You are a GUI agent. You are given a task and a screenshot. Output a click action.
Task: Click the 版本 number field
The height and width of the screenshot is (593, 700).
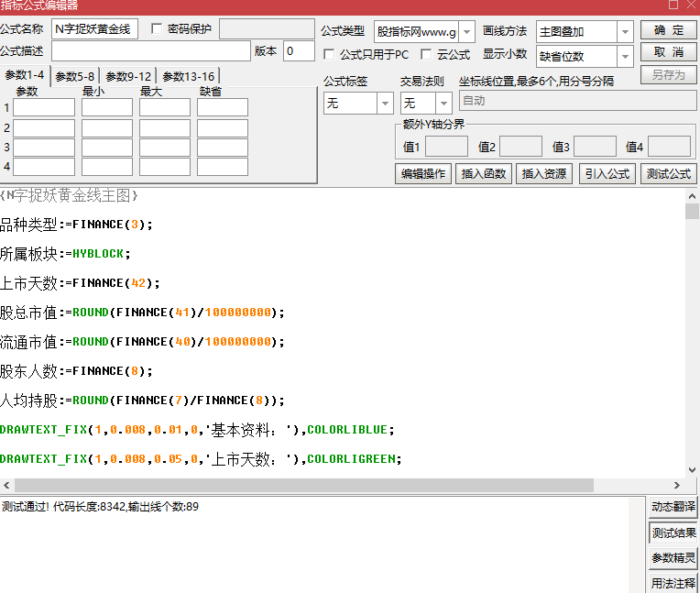click(x=299, y=51)
